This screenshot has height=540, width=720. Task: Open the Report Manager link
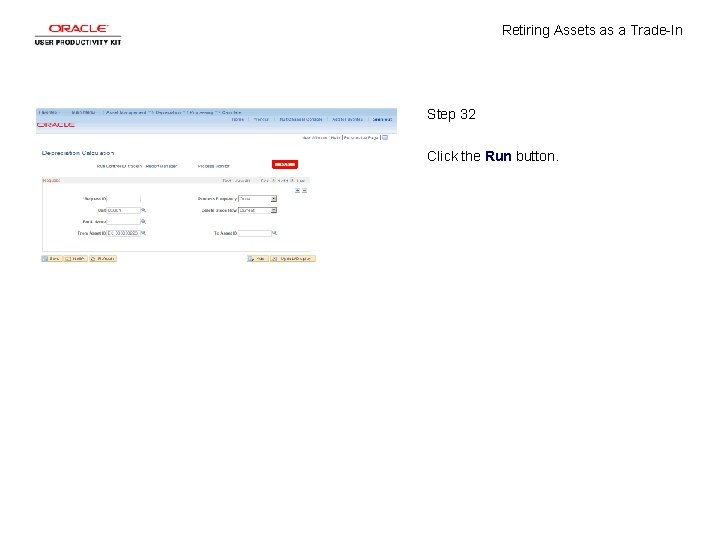(161, 166)
